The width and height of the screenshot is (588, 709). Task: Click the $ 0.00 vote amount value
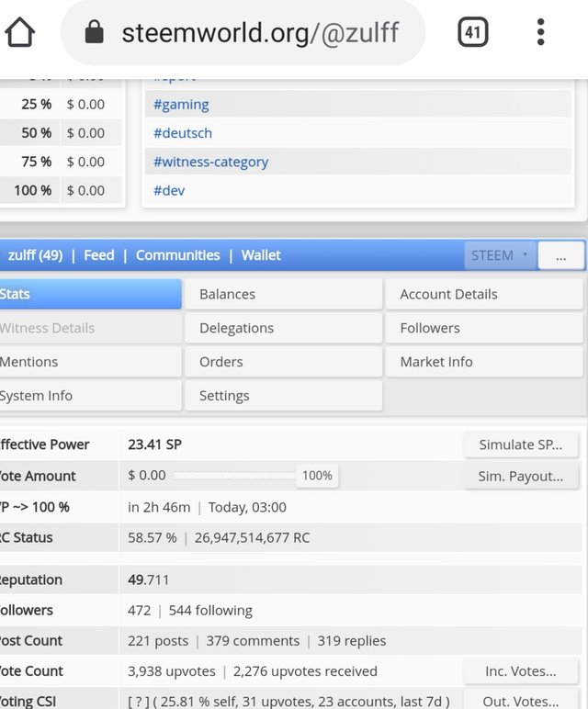147,475
